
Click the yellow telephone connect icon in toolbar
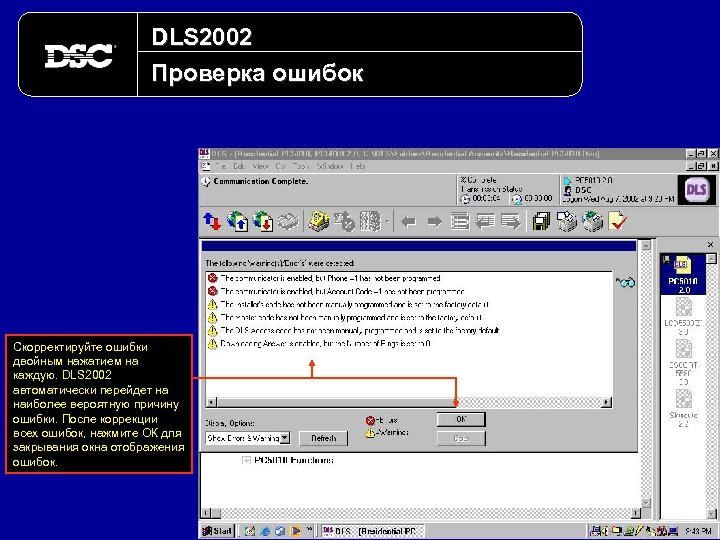(319, 221)
